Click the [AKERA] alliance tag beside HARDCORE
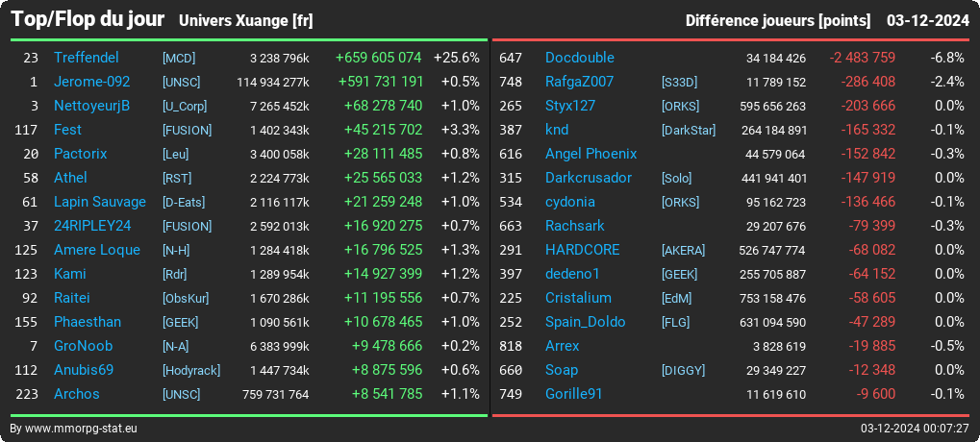The image size is (980, 442). 683,251
